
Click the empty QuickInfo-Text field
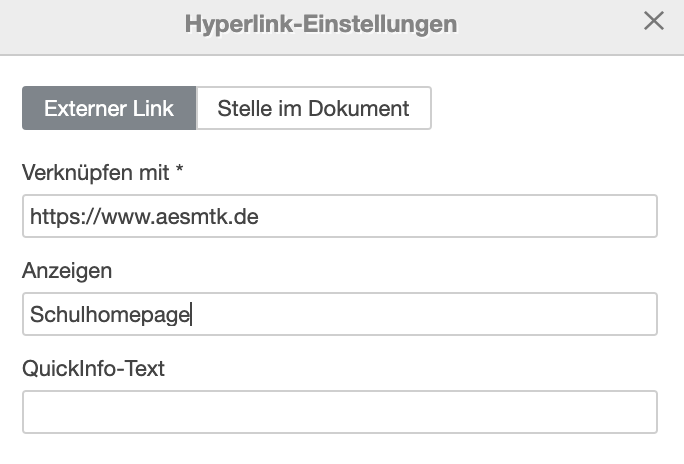339,412
